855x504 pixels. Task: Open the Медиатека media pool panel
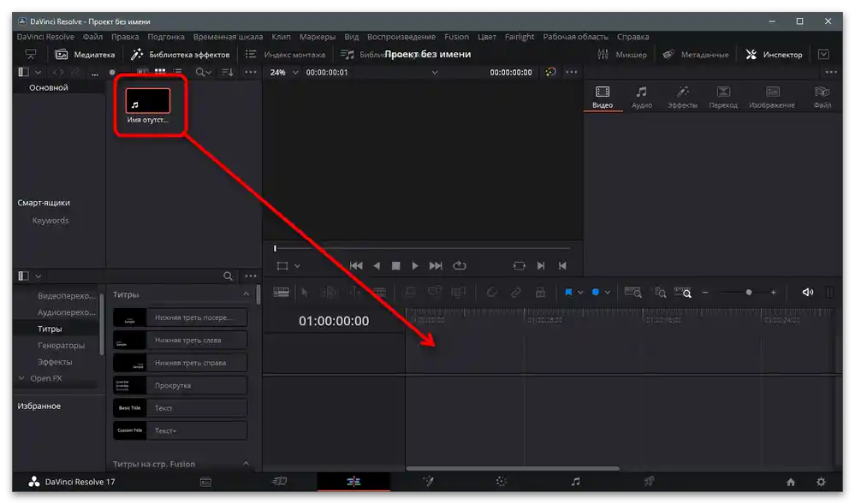85,55
